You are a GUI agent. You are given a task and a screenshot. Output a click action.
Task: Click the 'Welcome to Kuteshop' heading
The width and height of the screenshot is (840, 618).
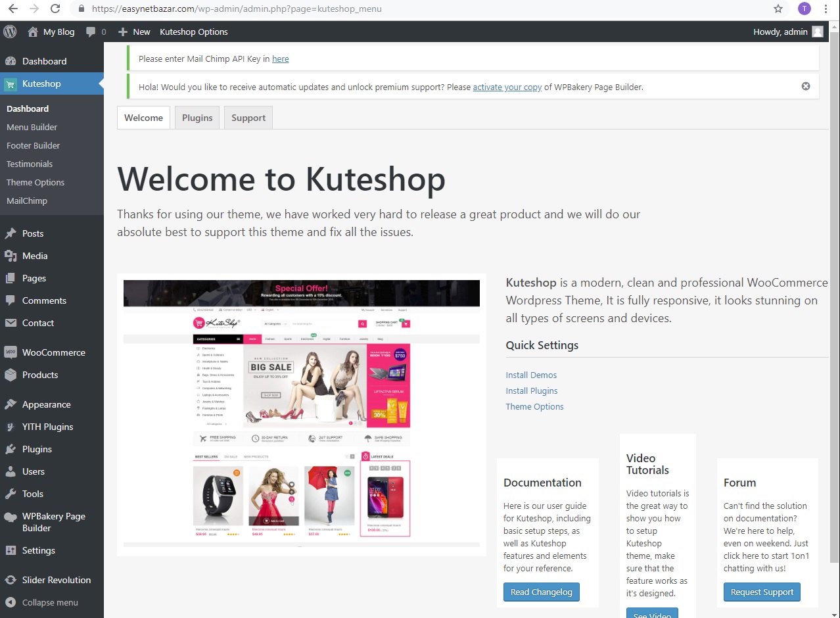[x=281, y=179]
